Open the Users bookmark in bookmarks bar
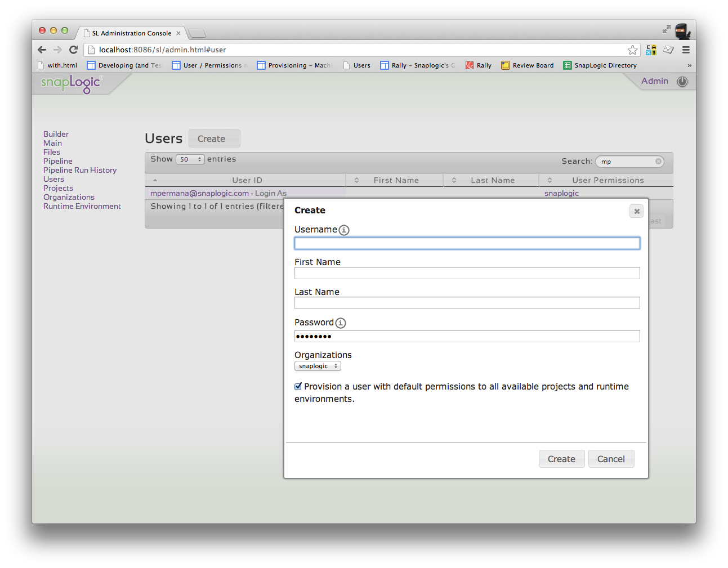728x568 pixels. 357,65
